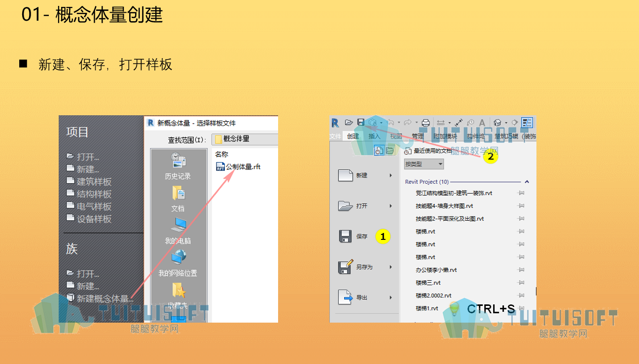Open the 查找范围 folder combo box 概念体量

tap(245, 139)
